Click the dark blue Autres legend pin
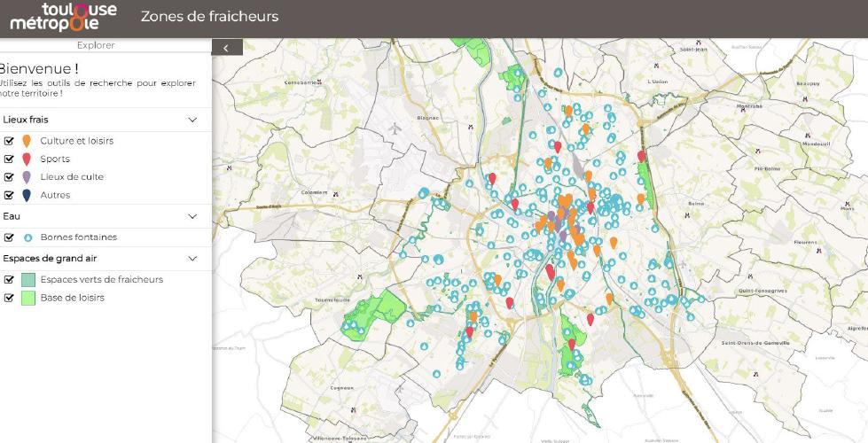 pos(26,195)
